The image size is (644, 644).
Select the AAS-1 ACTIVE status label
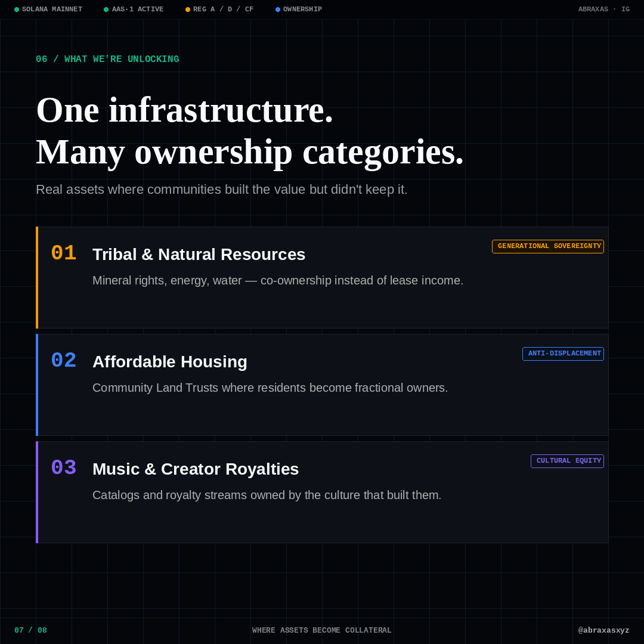click(x=138, y=9)
